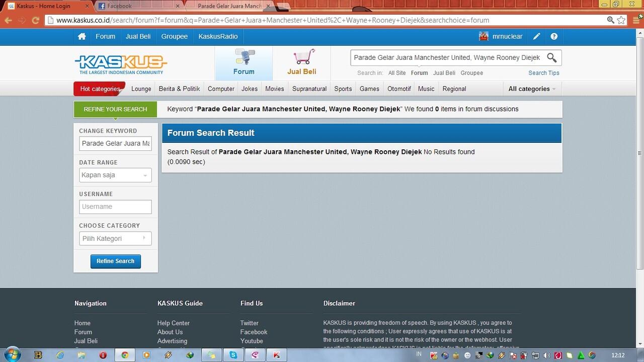Open Groupee in the top blue bar
Image resolution: width=644 pixels, height=362 pixels.
tap(175, 36)
